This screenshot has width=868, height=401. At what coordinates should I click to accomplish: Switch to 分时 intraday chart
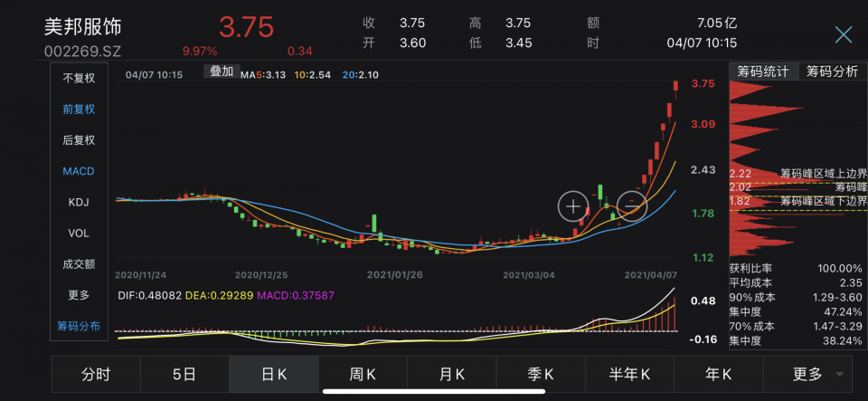[97, 375]
